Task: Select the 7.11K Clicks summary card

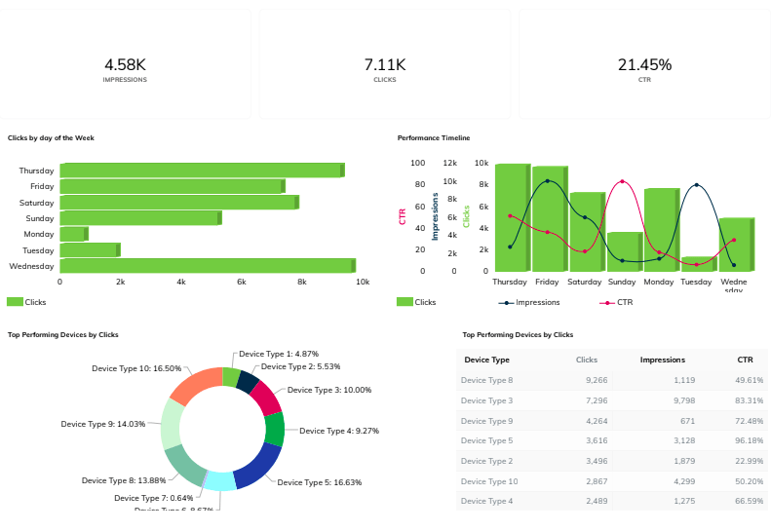Action: pyautogui.click(x=385, y=65)
